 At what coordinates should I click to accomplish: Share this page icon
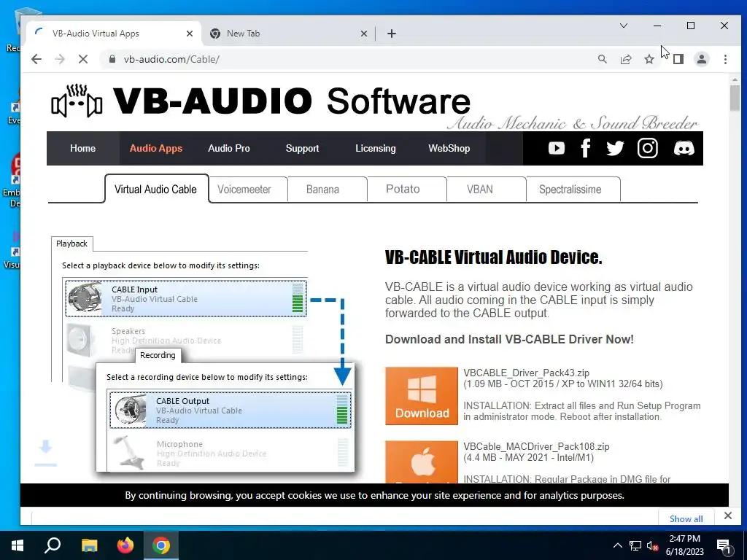coord(625,59)
